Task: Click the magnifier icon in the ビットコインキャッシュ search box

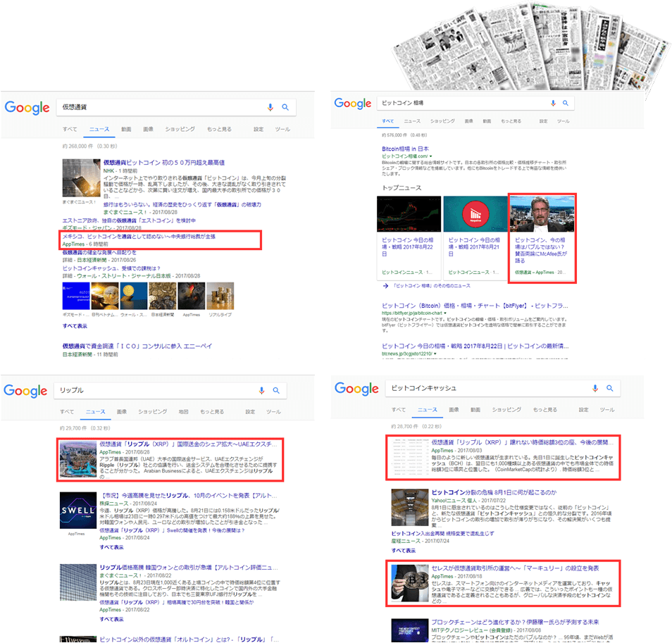Action: (x=610, y=388)
